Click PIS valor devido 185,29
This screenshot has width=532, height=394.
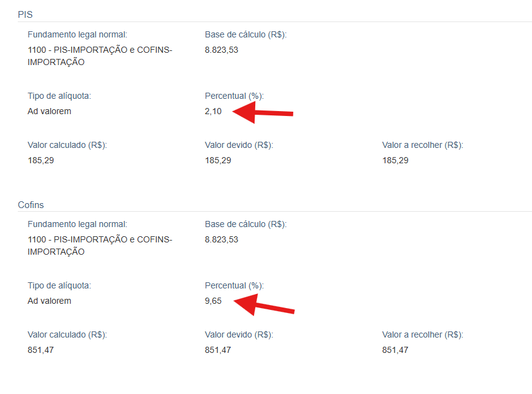pos(218,161)
